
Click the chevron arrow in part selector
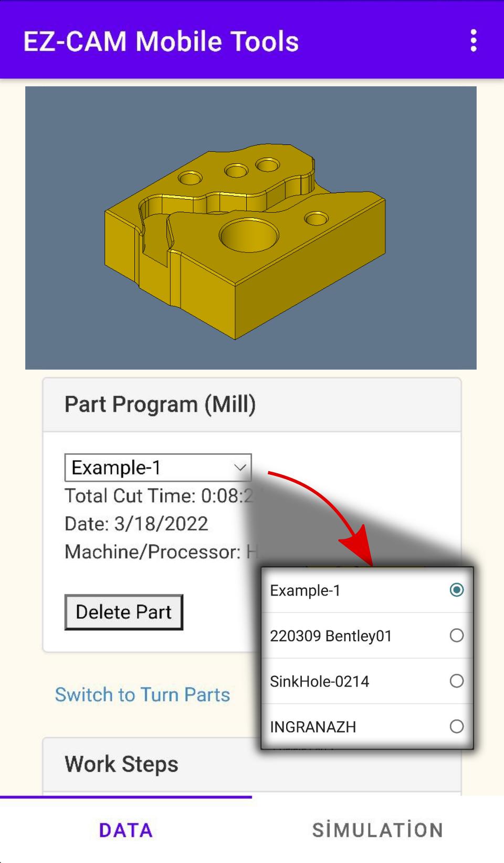(240, 467)
